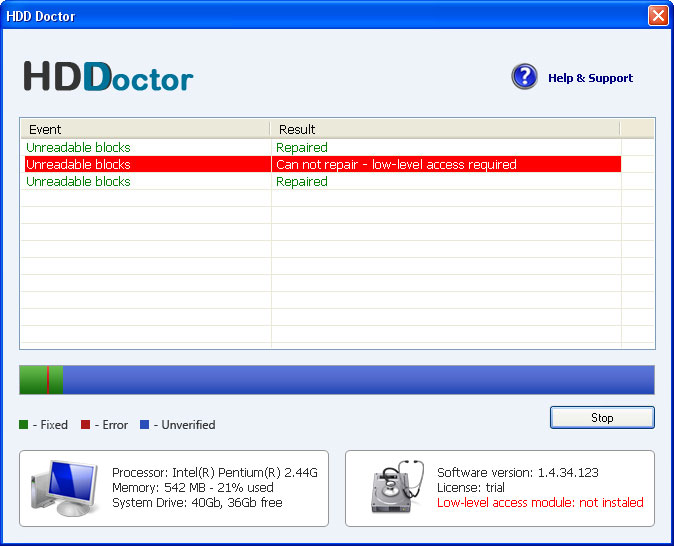Open the Help & Support link
Viewport: 674px width, 546px height.
tap(590, 78)
